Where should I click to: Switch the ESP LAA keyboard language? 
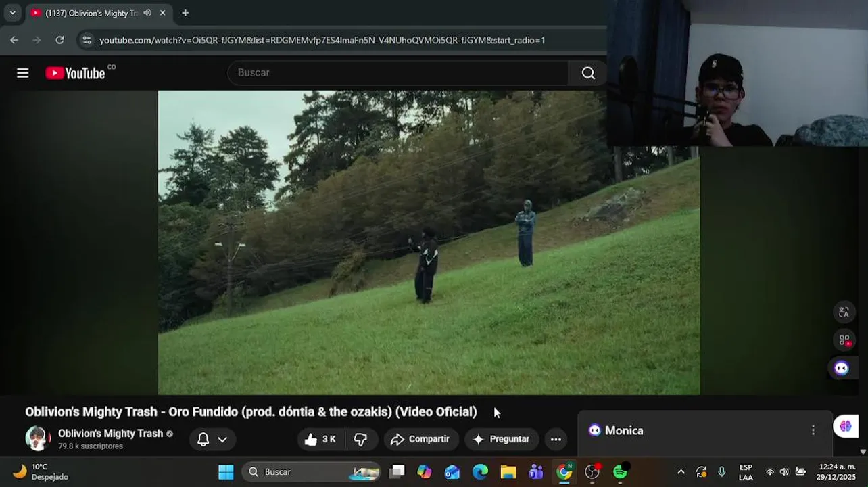coord(746,472)
